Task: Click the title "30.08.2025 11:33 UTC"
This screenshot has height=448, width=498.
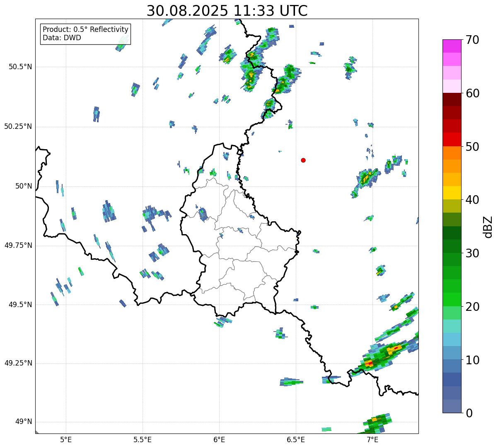Action: pos(227,10)
